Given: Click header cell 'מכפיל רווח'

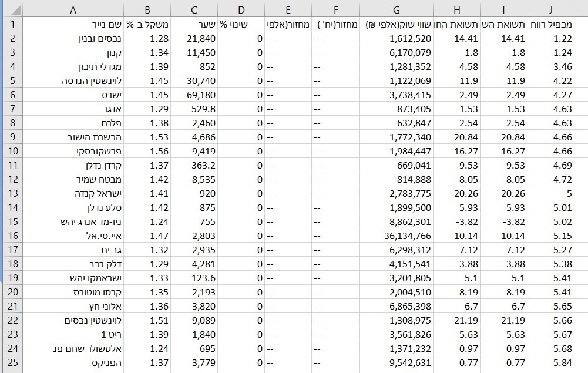Looking at the screenshot, I should [550, 24].
